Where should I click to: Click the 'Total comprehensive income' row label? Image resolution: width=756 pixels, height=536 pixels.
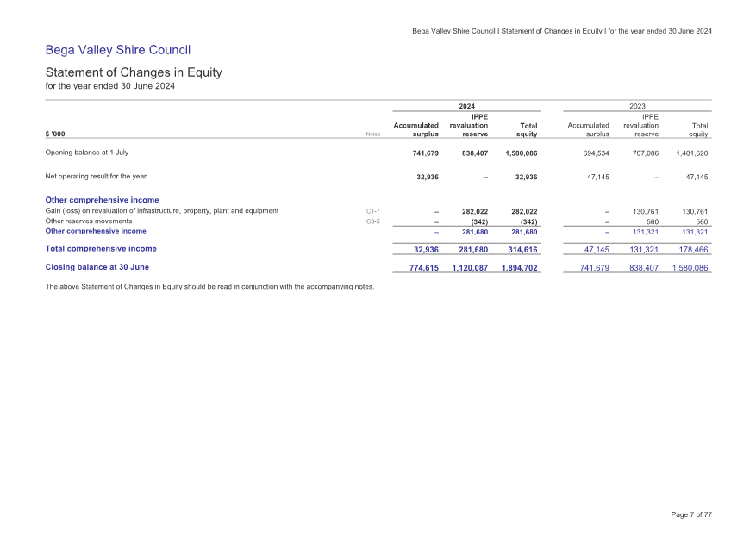click(101, 249)
